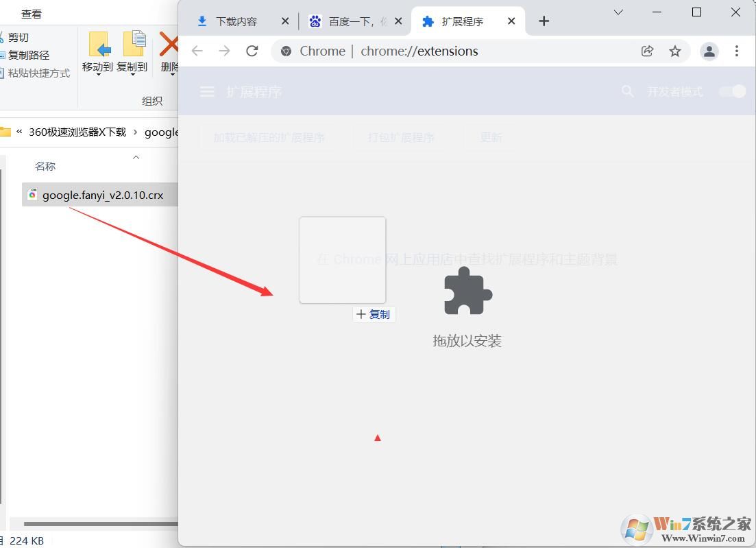756x548 pixels.
Task: Click the 复制 button below the thumbnail
Action: click(374, 314)
